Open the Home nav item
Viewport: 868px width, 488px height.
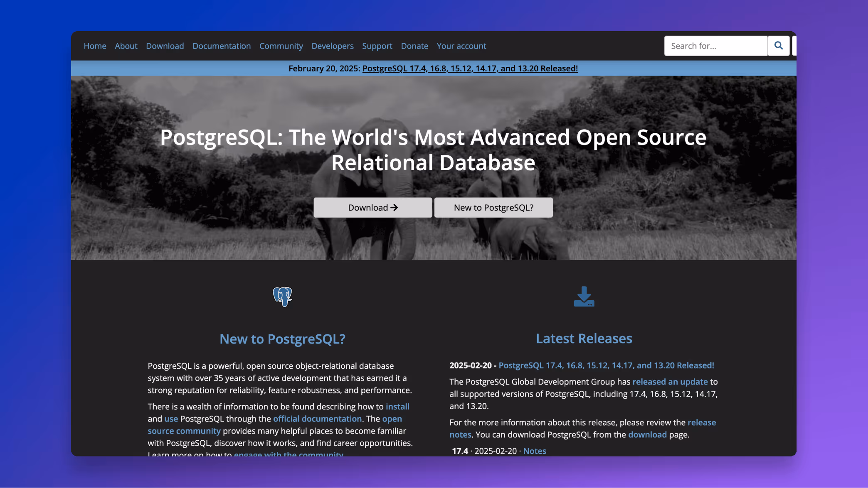point(95,46)
